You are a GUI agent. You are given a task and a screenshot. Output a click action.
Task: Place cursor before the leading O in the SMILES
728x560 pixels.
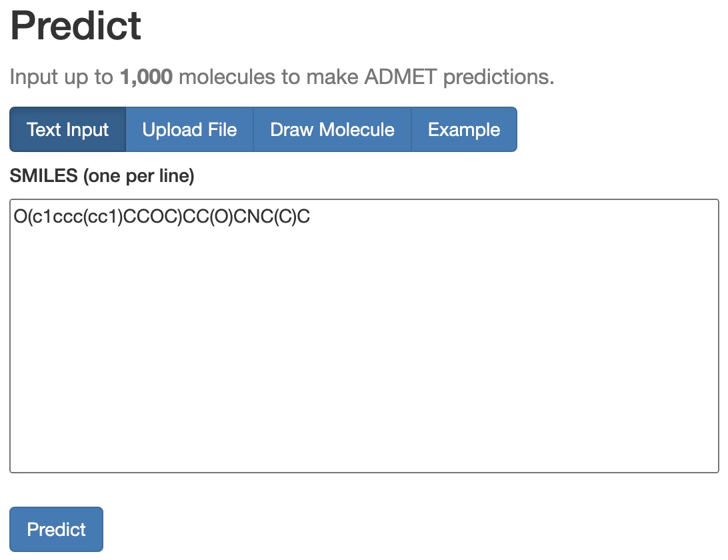(14, 217)
